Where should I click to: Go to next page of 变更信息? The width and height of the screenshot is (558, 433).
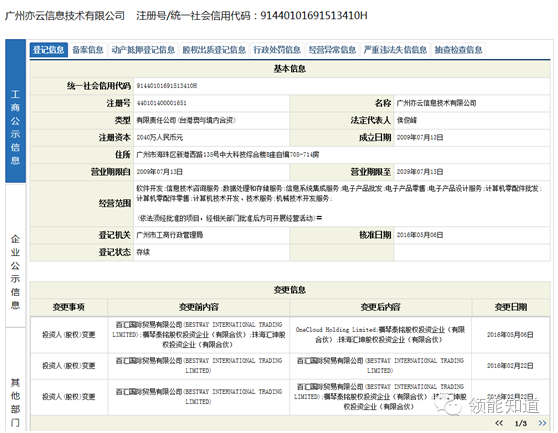[542, 423]
